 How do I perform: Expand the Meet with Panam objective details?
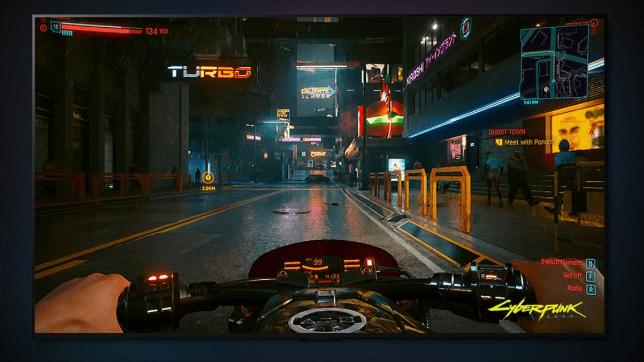[528, 142]
